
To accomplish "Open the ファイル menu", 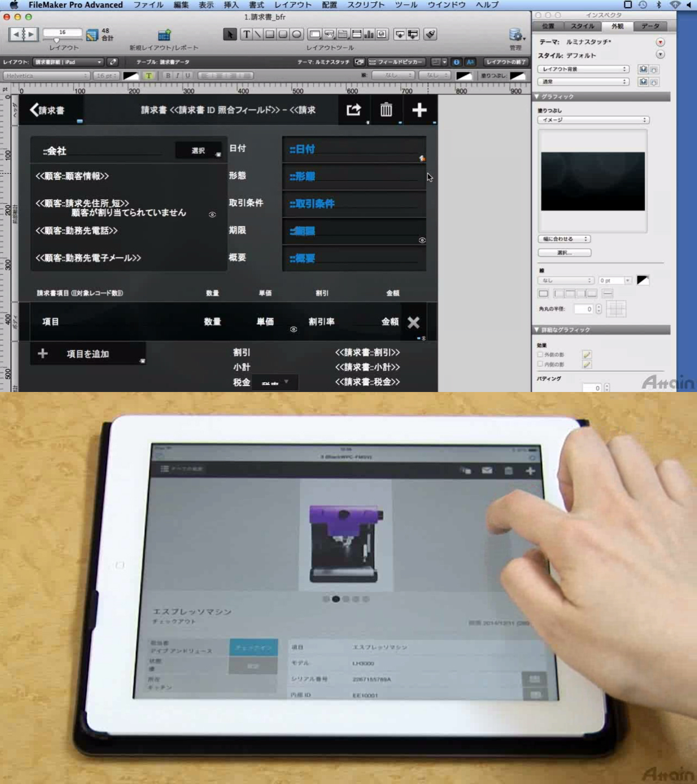I will point(148,5).
